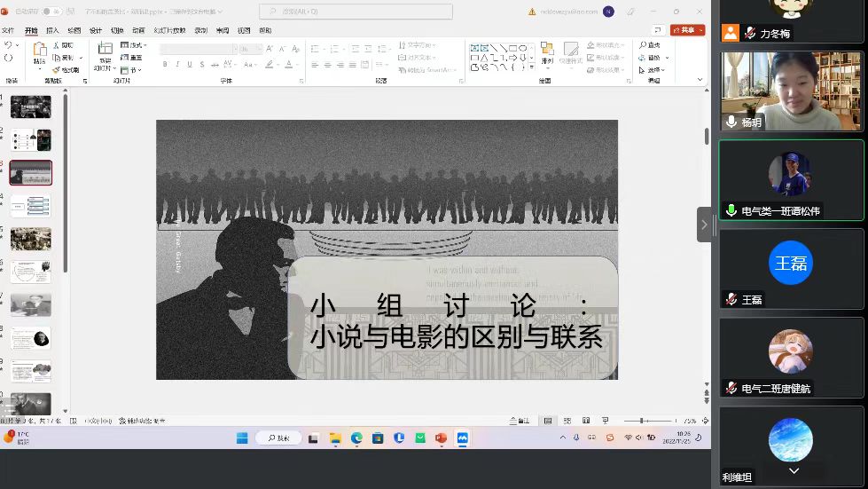This screenshot has width=868, height=489.
Task: Select the Oval shape in shapes gallery
Action: coord(522,48)
